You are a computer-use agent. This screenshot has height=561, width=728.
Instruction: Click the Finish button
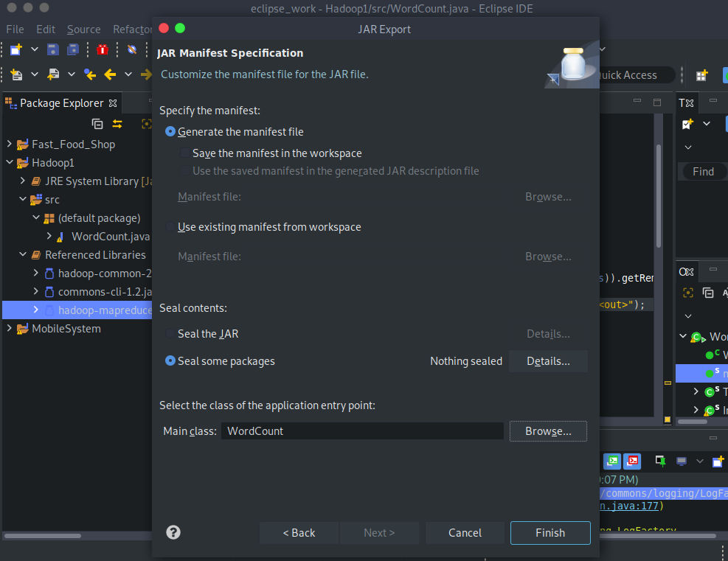pos(550,533)
